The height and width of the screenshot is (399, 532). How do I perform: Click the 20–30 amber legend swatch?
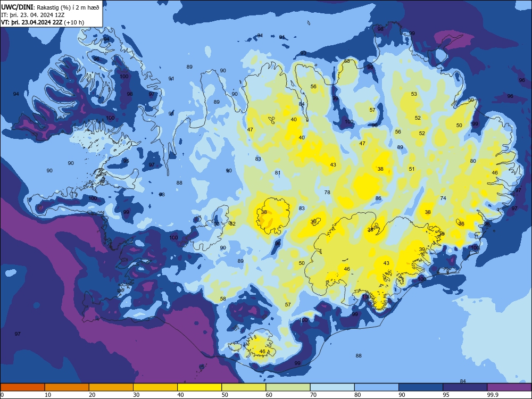(111, 387)
